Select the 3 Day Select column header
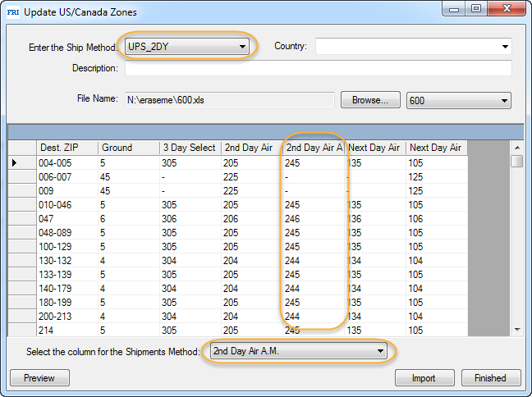 tap(189, 148)
